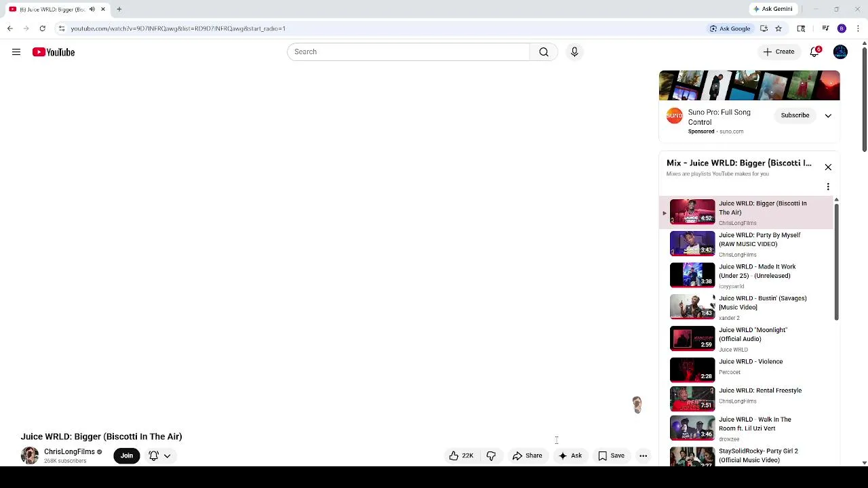Play Party By Myself playlist thumbnail
The image size is (868, 488).
[x=692, y=243]
